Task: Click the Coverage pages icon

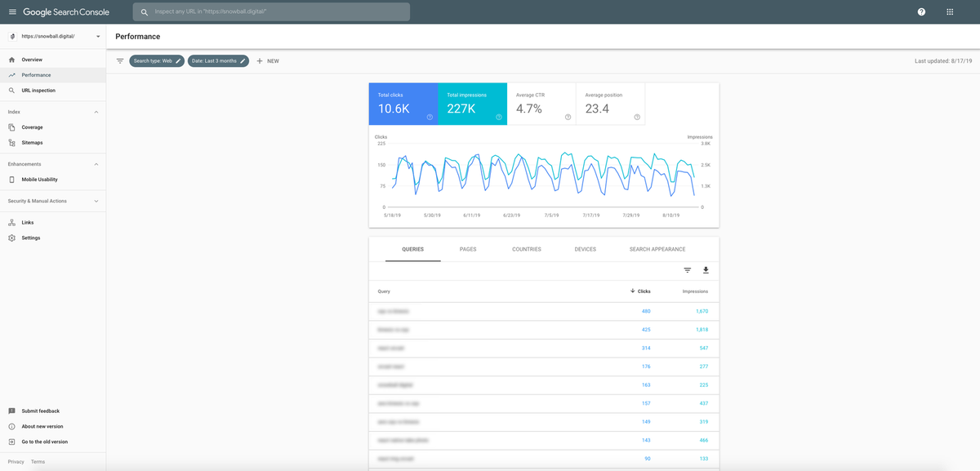Action: click(11, 127)
